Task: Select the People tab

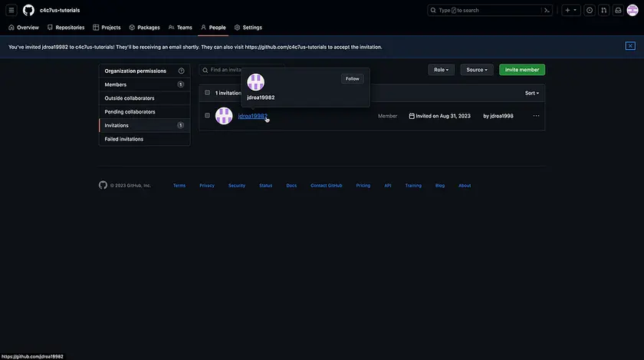Action: click(213, 28)
